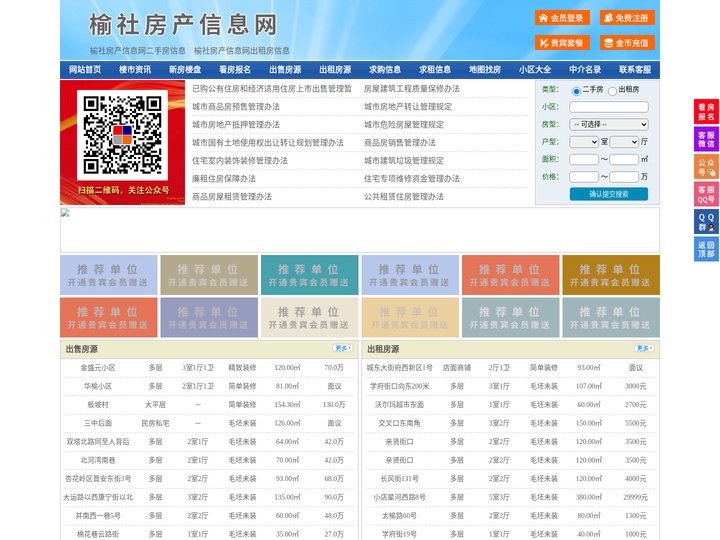Click the maximum 价格 input field
The image size is (720, 540).
[x=624, y=177]
